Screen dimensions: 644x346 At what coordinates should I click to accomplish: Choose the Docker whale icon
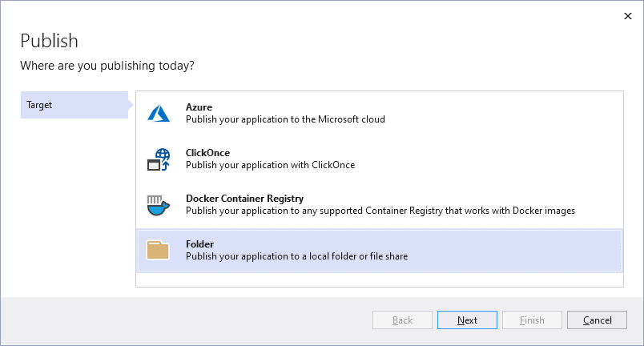coord(159,205)
